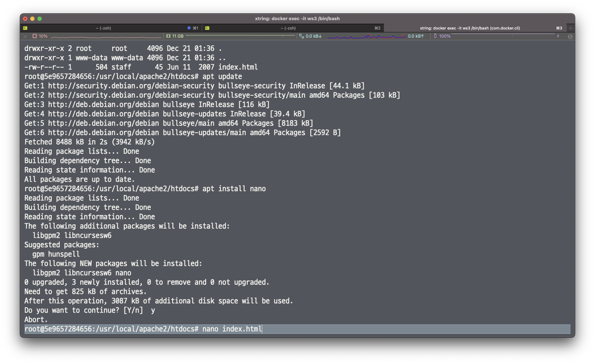Select the docker exec ws3 tab
Viewport: 595px width, 364px height.
tap(475, 28)
